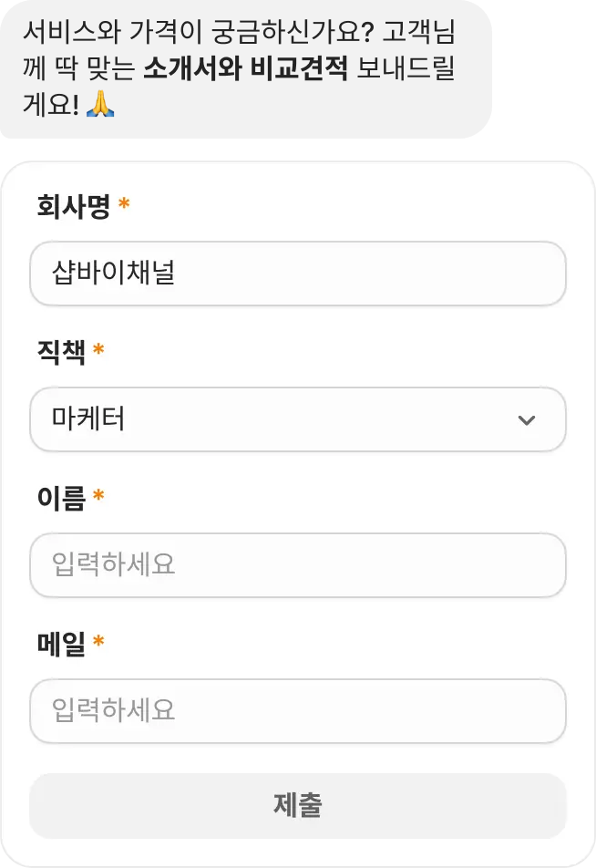
Task: Click the 이름 input with 입력하세요 placeholder
Action: pos(298,565)
